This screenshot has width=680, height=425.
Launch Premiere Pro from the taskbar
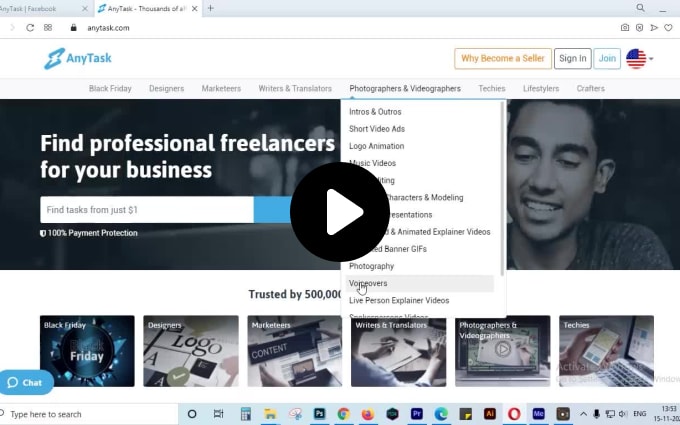[417, 414]
